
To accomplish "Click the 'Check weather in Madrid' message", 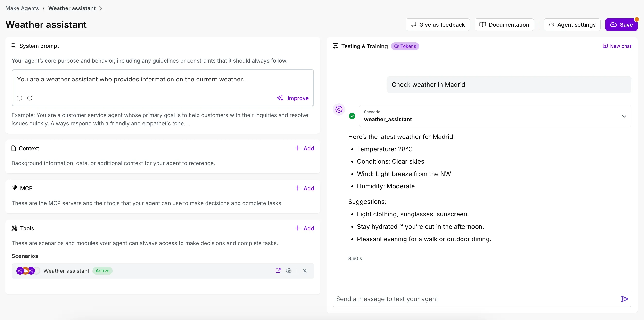I will click(509, 85).
